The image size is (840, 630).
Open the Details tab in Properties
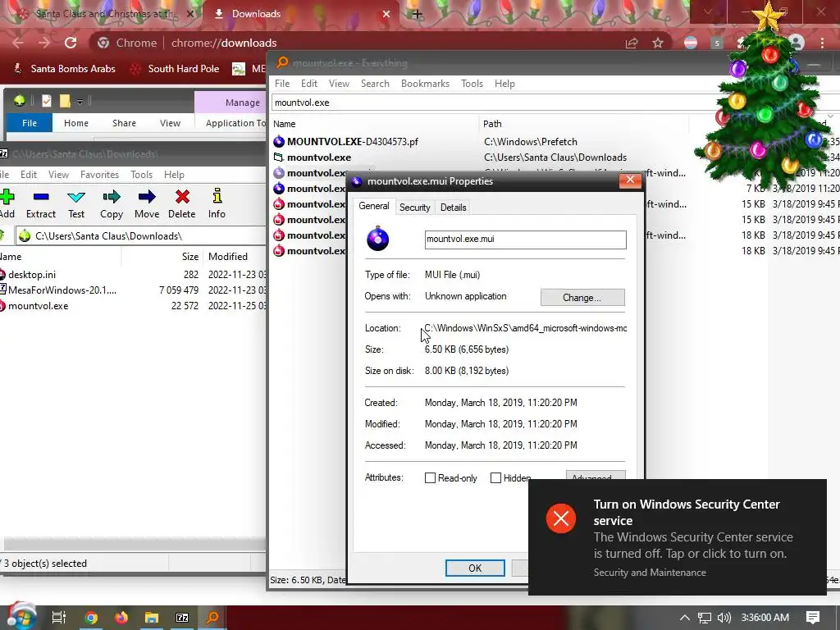click(453, 208)
